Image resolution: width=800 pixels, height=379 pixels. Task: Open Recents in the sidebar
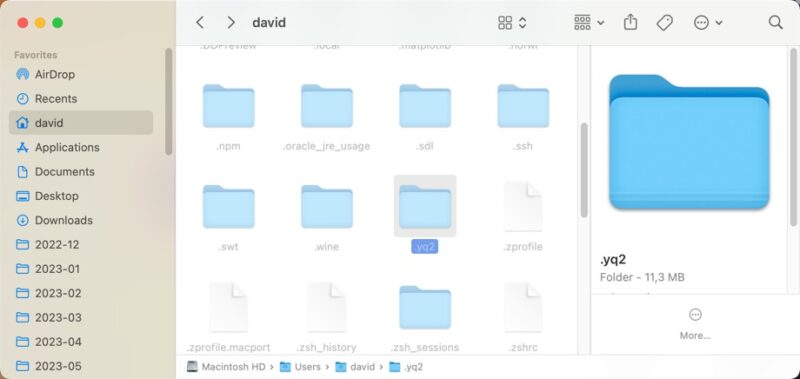81,99
